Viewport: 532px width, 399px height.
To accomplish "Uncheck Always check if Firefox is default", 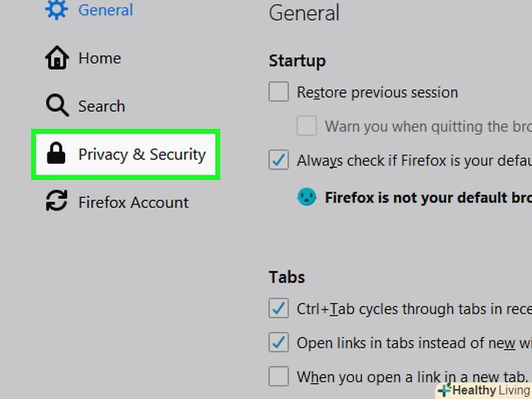I will (x=278, y=160).
